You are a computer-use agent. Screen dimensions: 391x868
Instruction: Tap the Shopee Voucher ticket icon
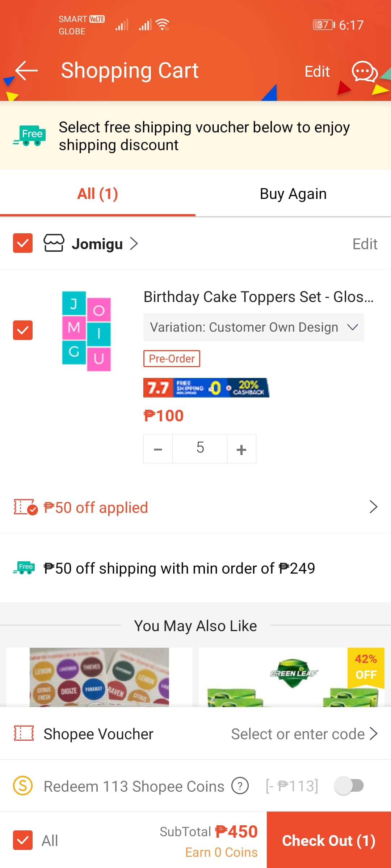click(x=24, y=734)
